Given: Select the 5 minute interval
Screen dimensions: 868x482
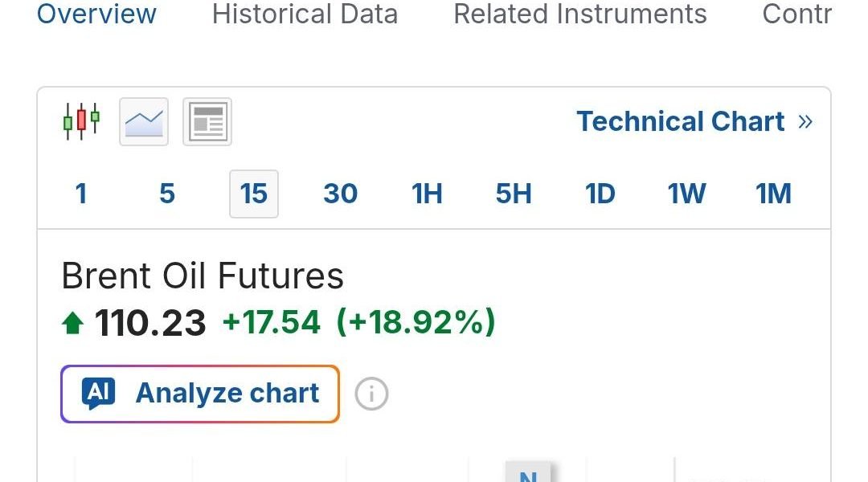Looking at the screenshot, I should [x=167, y=194].
